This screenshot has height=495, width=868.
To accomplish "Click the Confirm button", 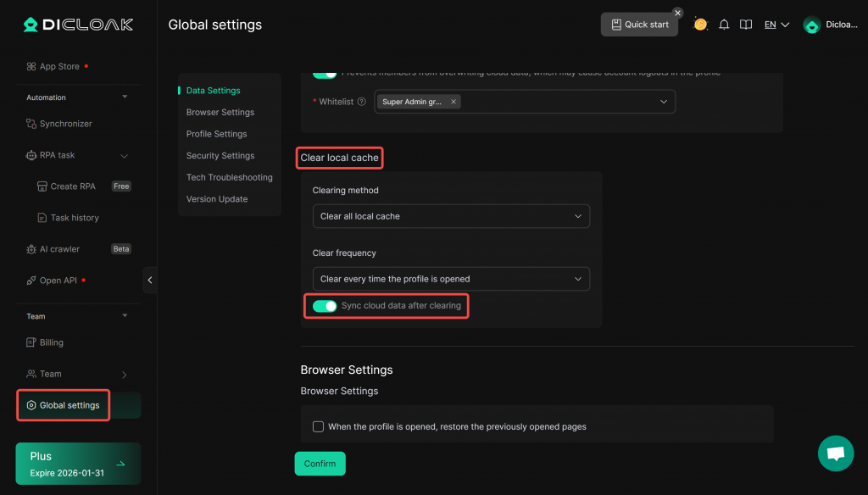I will pyautogui.click(x=320, y=464).
